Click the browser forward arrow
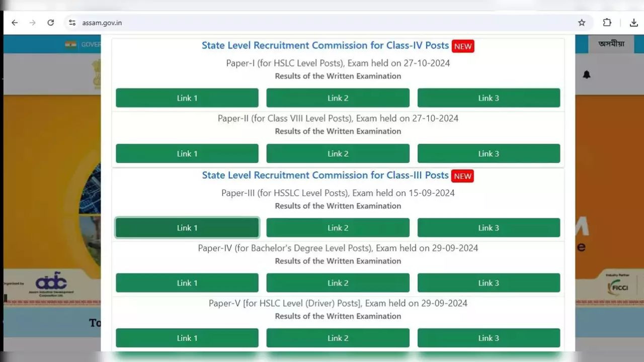Screen dimensions: 644x362 coord(33,23)
